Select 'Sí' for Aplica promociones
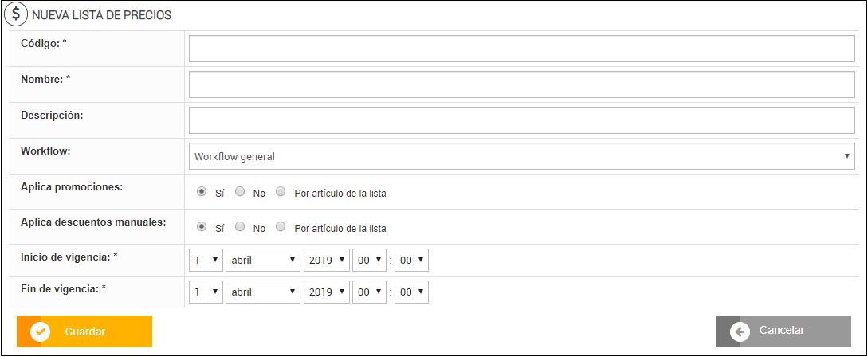The height and width of the screenshot is (357, 868). [202, 192]
